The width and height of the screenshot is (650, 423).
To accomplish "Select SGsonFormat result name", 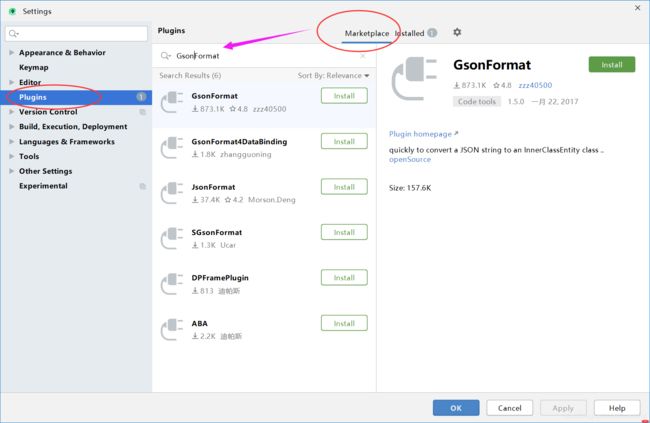I will [216, 232].
